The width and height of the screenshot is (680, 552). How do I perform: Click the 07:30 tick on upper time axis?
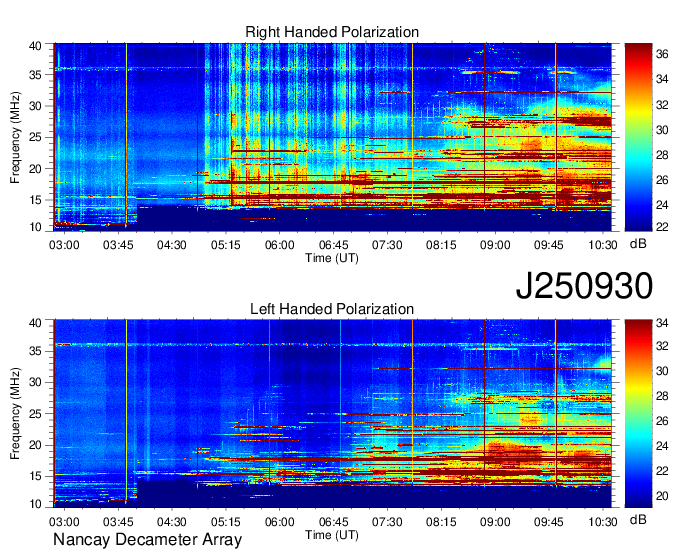387,244
